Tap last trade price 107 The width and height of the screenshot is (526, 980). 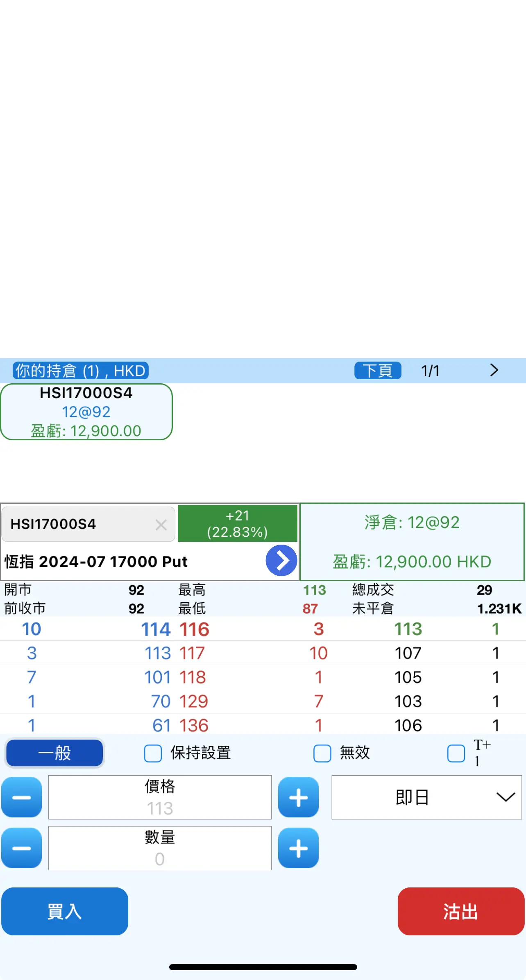pyautogui.click(x=408, y=653)
